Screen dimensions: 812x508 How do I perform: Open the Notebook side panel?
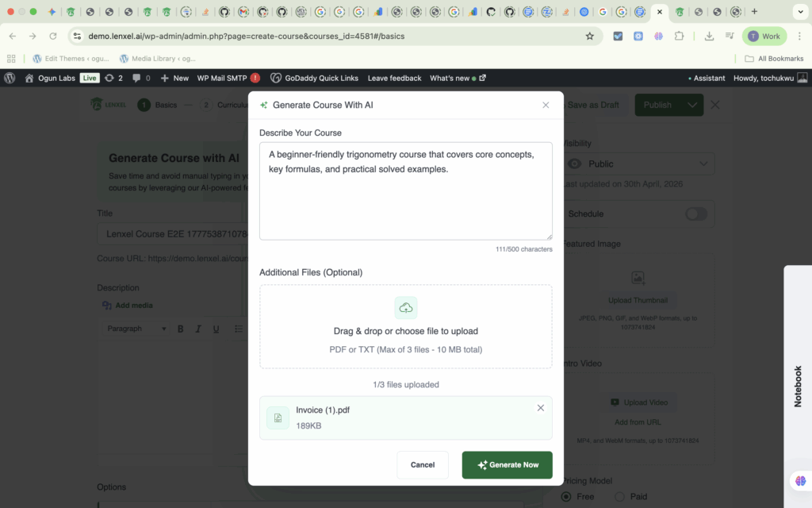(798, 387)
